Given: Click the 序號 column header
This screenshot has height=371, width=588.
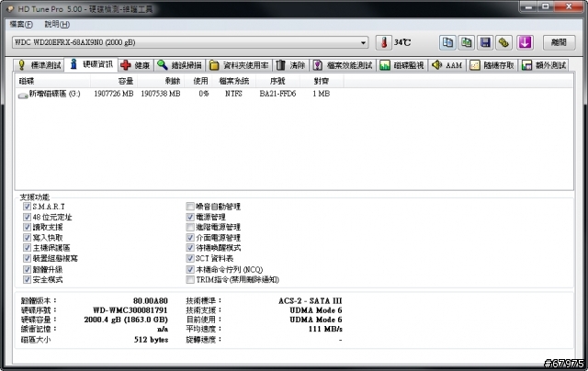Looking at the screenshot, I should (277, 81).
